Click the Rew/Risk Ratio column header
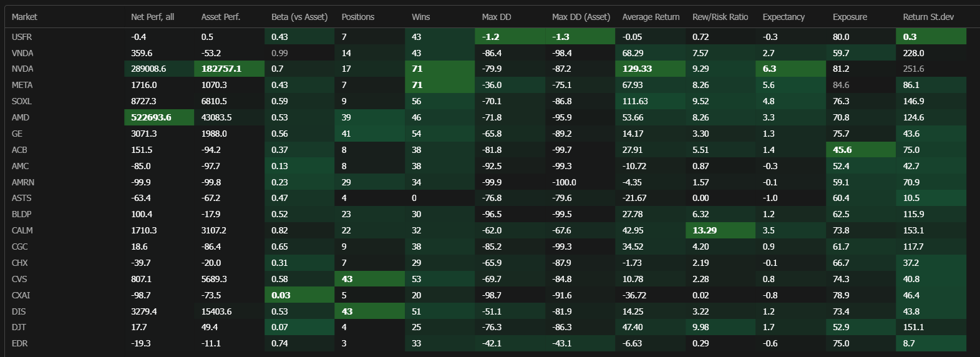The width and height of the screenshot is (980, 357). point(720,17)
